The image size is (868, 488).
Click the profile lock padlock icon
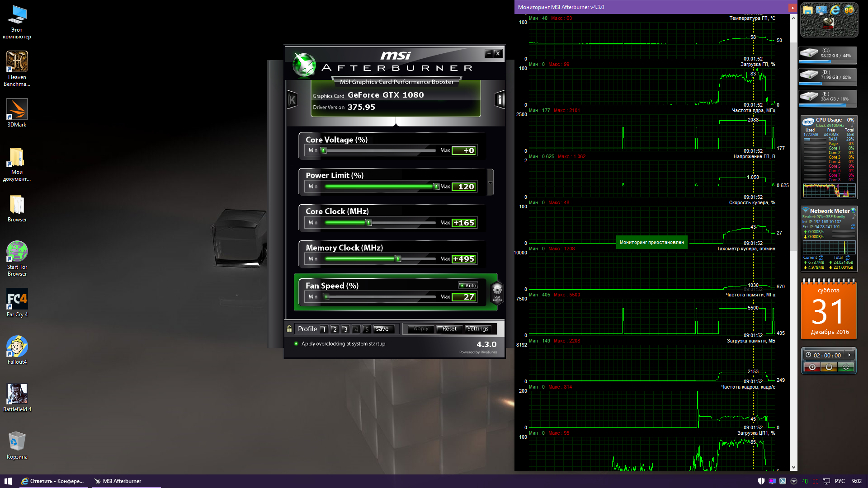(x=289, y=329)
